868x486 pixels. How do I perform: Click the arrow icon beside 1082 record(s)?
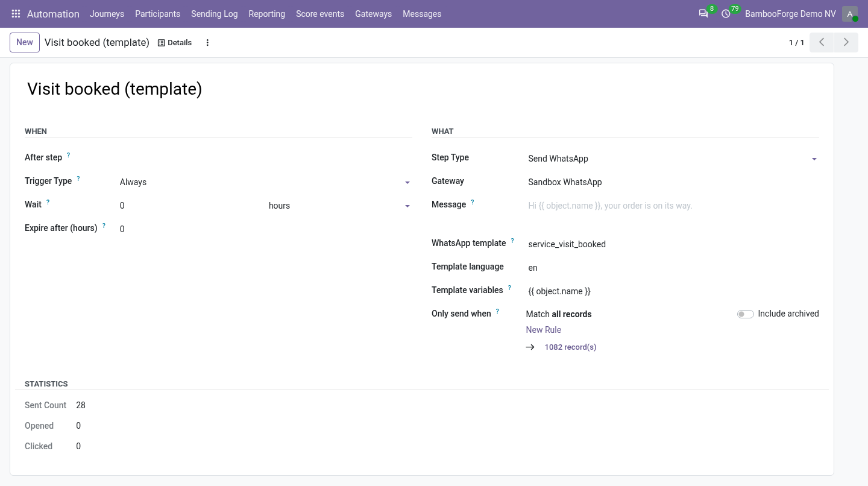[530, 347]
